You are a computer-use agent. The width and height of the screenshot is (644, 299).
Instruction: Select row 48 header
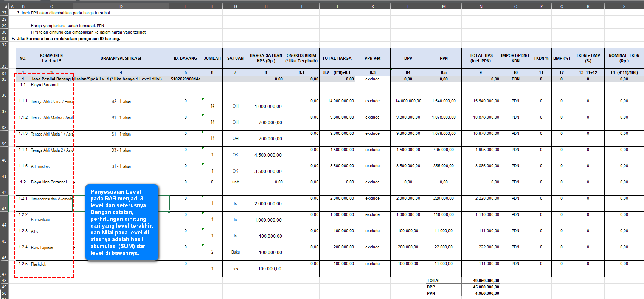coord(4,281)
